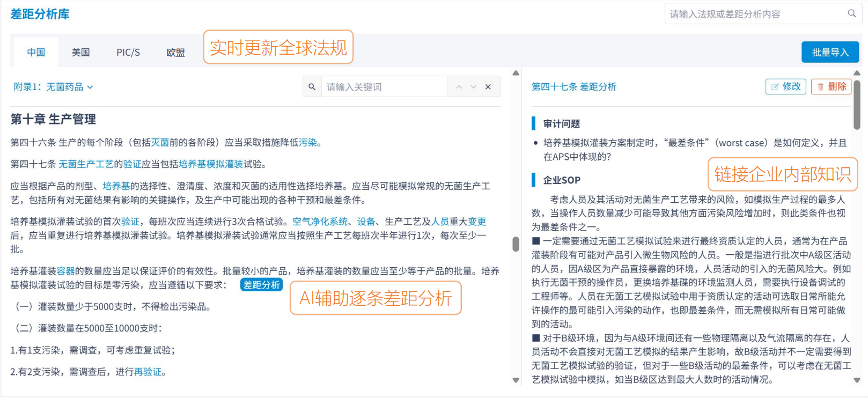Click the keyword search magnifier icon
The width and height of the screenshot is (868, 398).
[x=312, y=87]
